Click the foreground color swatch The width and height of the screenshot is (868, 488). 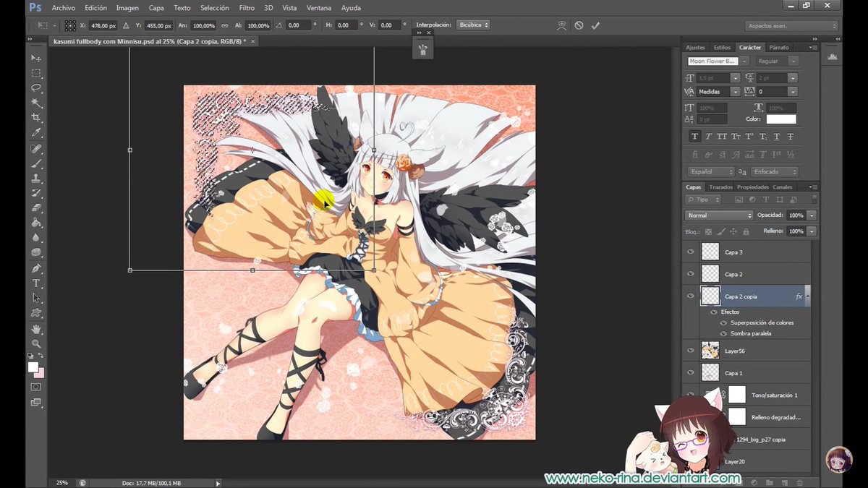point(33,367)
